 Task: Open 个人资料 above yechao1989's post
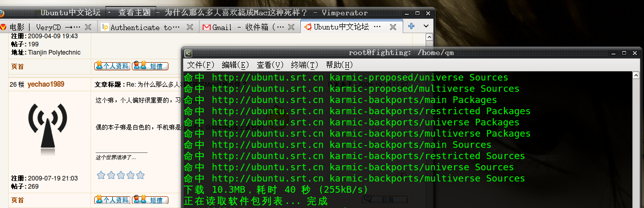(x=112, y=66)
